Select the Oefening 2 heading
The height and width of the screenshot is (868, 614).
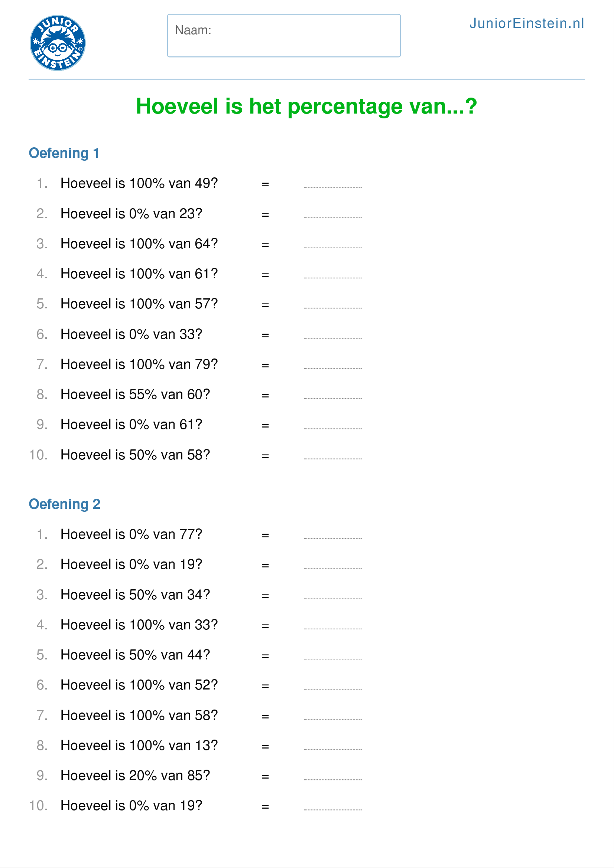click(65, 504)
